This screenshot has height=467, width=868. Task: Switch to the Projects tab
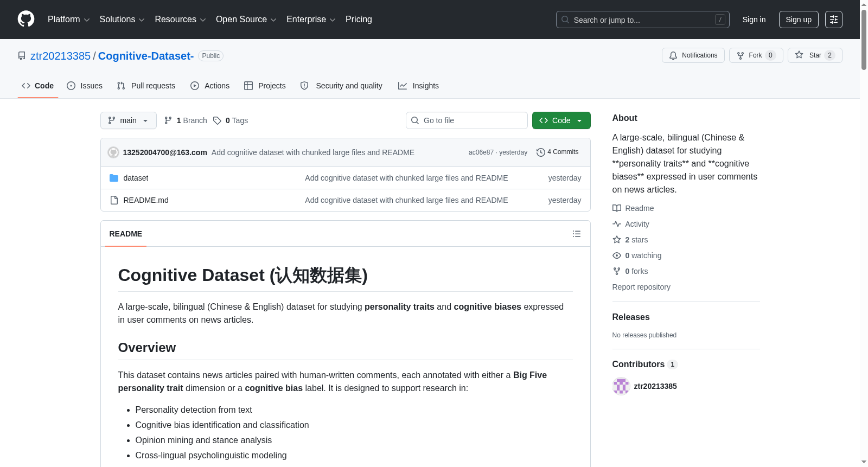click(x=265, y=86)
